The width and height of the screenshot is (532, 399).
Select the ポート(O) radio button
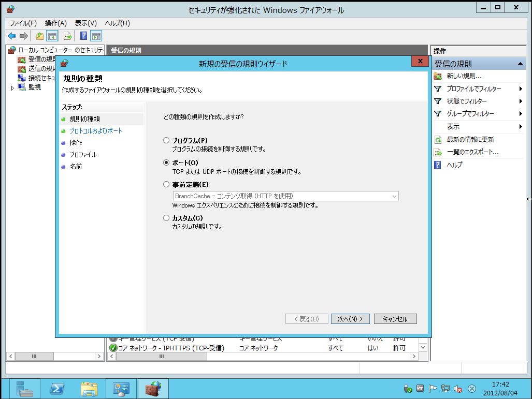coord(166,162)
